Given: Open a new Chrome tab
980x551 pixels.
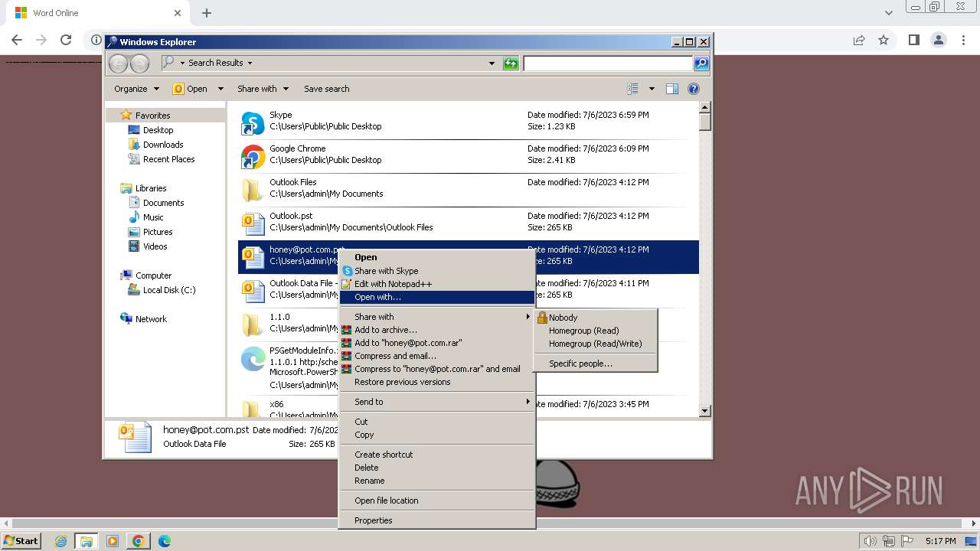Looking at the screenshot, I should pyautogui.click(x=207, y=13).
